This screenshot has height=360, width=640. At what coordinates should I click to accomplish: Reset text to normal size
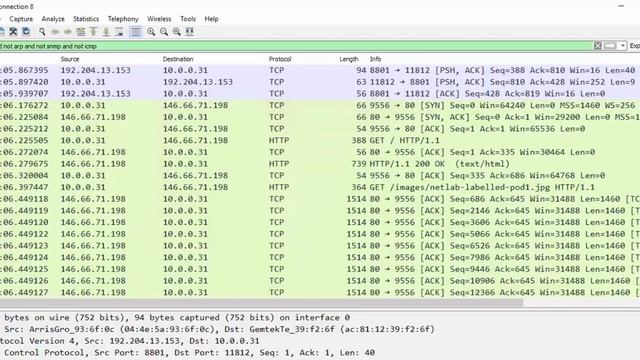tap(177, 31)
